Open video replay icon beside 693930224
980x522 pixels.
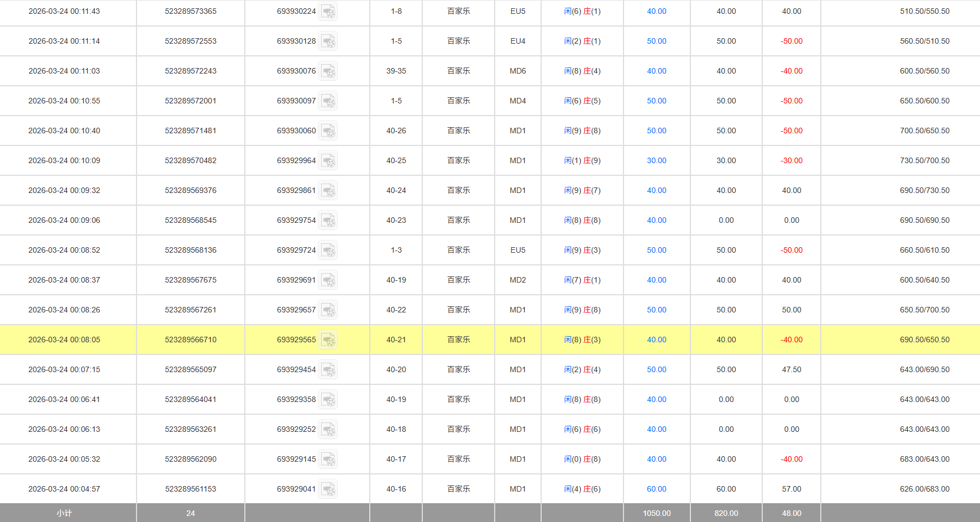328,12
